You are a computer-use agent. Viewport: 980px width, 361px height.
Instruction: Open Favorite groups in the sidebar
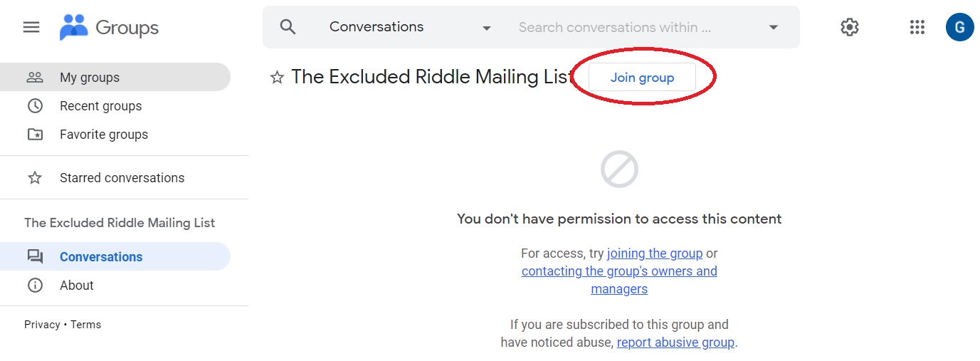[x=104, y=135]
